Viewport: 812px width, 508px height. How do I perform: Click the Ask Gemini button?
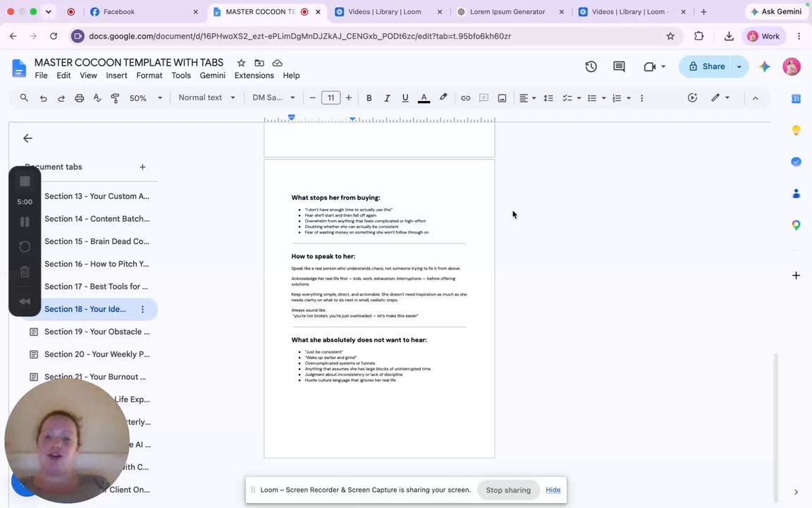point(776,11)
